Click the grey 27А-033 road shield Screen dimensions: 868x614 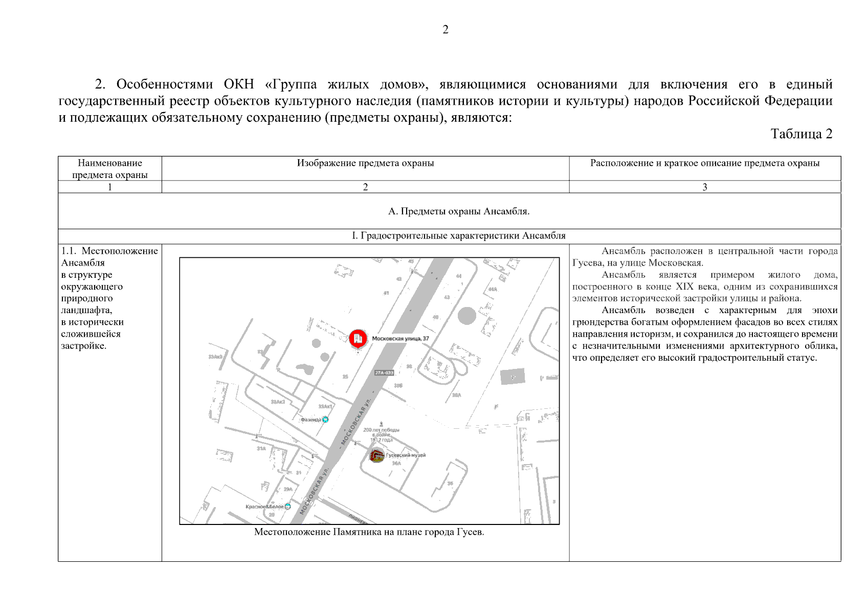tap(384, 373)
